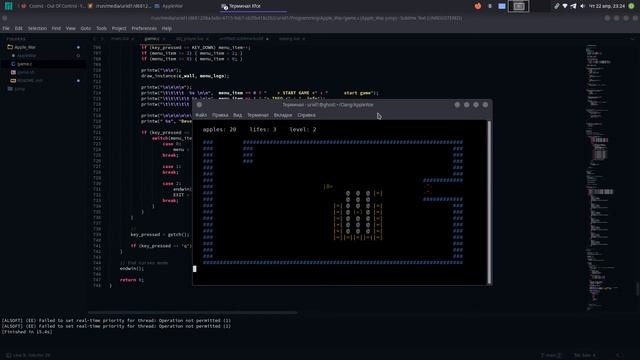Switch to the game.c editor tab

pos(152,39)
